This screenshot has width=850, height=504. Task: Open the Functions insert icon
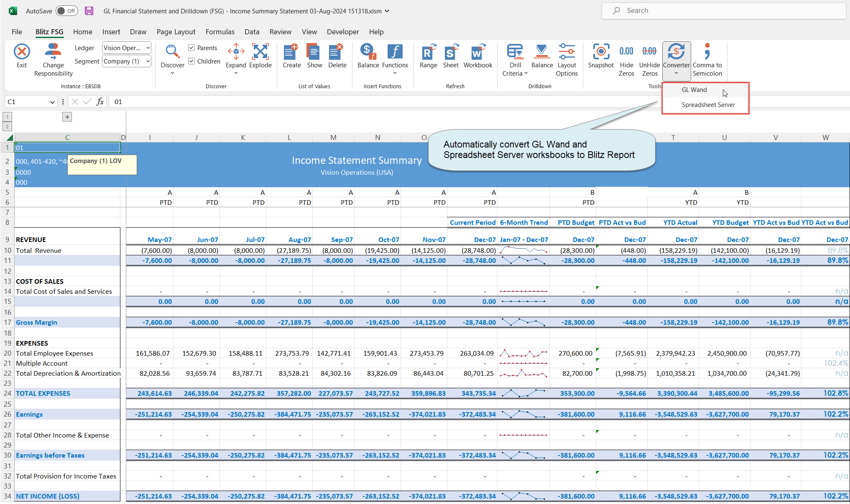tap(395, 52)
